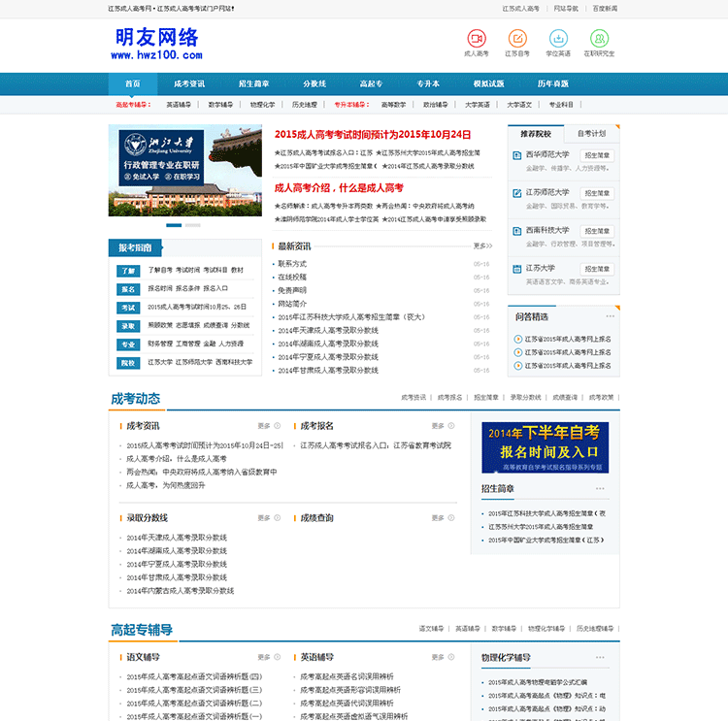This screenshot has width=728, height=721.
Task: Click the document icon beside 西华师范大学
Action: coord(516,155)
